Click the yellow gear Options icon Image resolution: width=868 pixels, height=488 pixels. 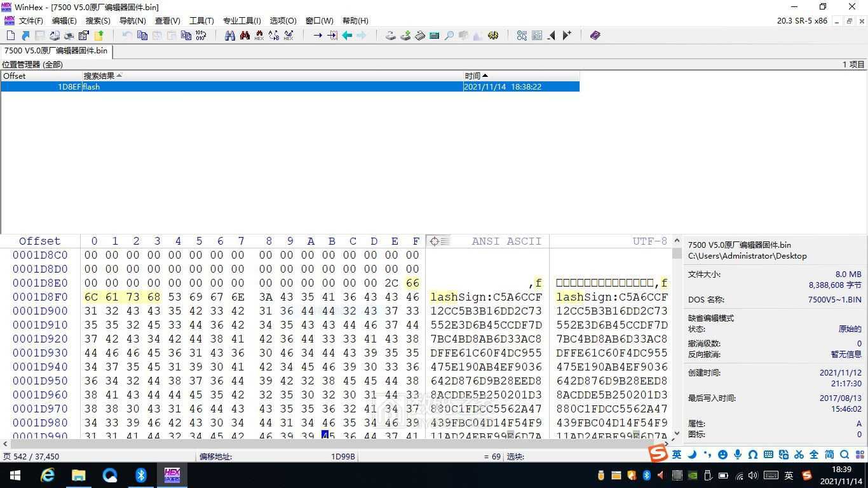click(x=493, y=36)
